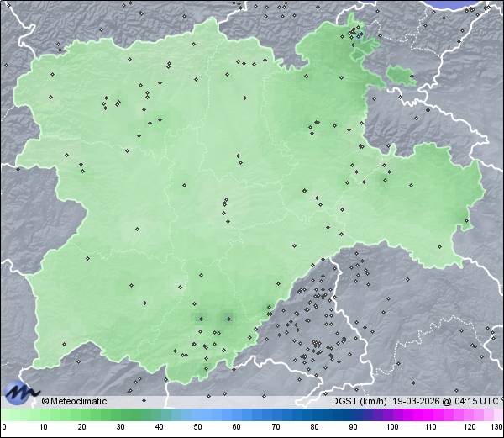This screenshot has width=504, height=438.
Task: Click the left dark-green gust hotspot in the south
Action: (200, 317)
